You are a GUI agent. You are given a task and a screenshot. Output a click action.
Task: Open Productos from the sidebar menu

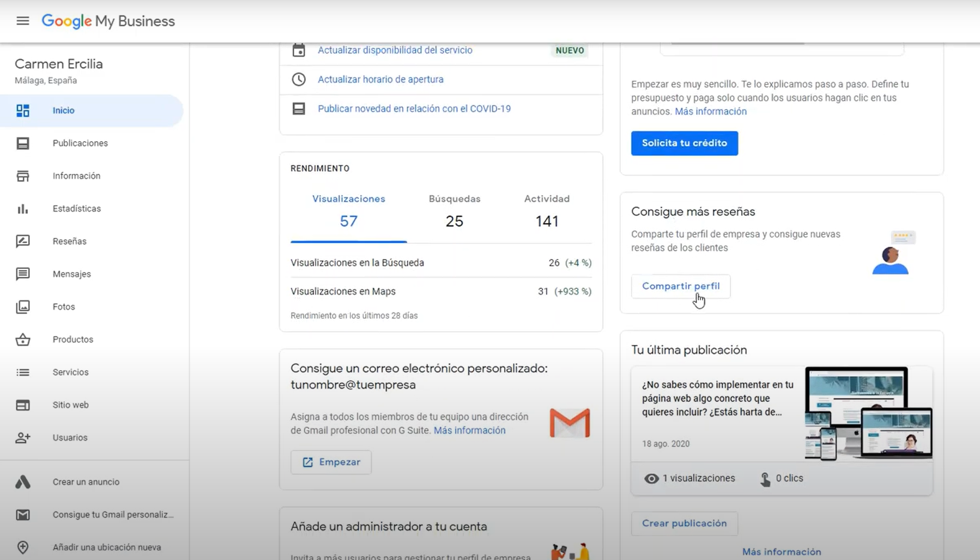[x=72, y=340]
